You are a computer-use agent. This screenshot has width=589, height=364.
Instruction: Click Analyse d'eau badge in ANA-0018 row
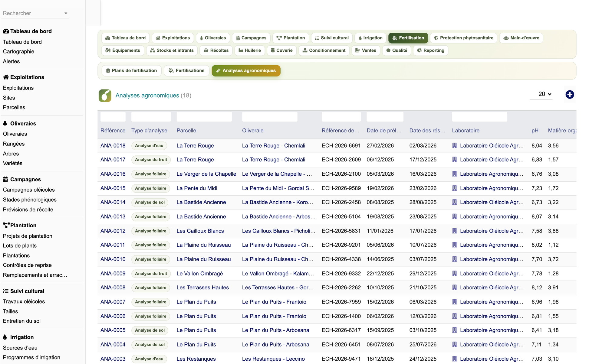[149, 146]
